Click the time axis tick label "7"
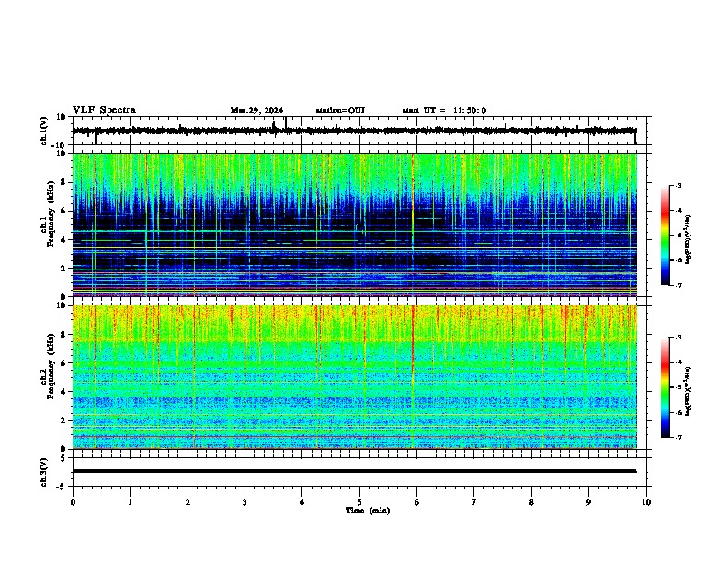Screen dimensions: 728x563 tap(474, 502)
